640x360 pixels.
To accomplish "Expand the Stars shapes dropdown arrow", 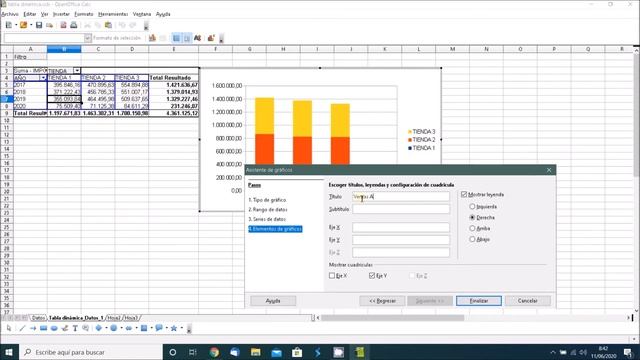I will pyautogui.click(x=181, y=328).
